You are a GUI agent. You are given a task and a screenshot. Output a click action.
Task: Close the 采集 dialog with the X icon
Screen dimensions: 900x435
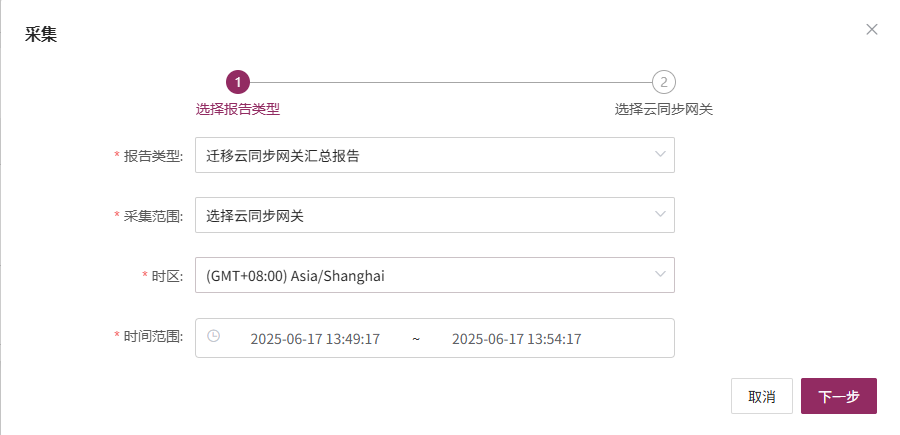[871, 29]
